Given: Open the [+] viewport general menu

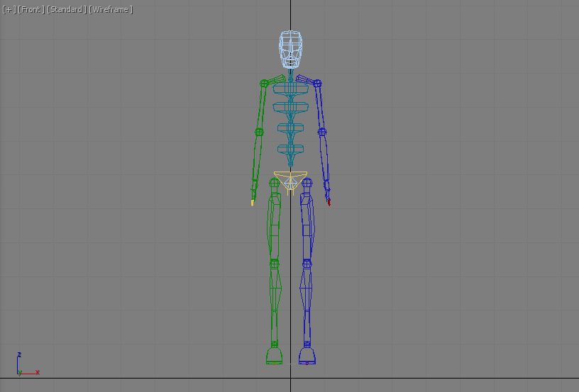Looking at the screenshot, I should click(x=9, y=10).
